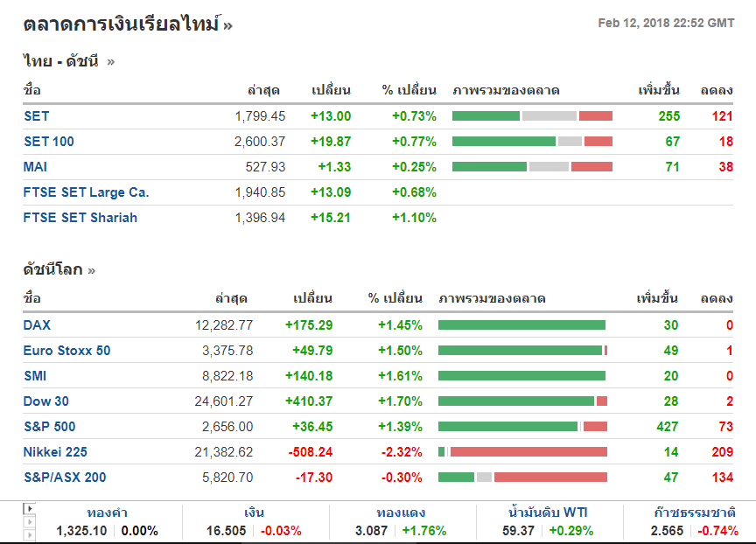756x544 pixels.
Task: Select Euro Stoxx 50 index
Action: pos(67,351)
